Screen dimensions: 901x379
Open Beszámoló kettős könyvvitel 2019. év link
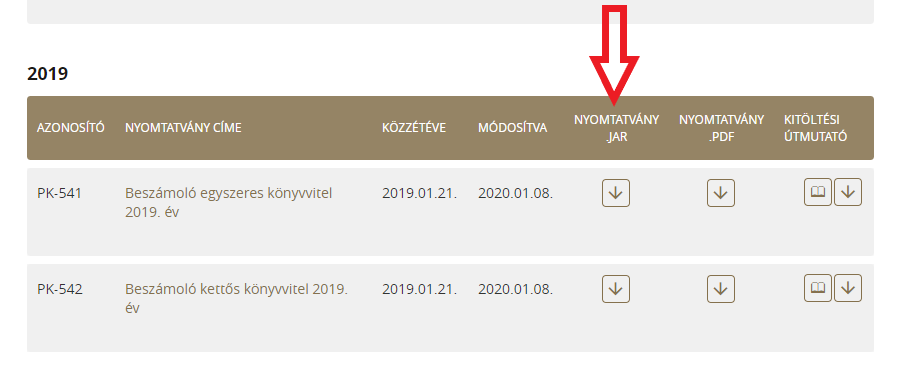[236, 299]
